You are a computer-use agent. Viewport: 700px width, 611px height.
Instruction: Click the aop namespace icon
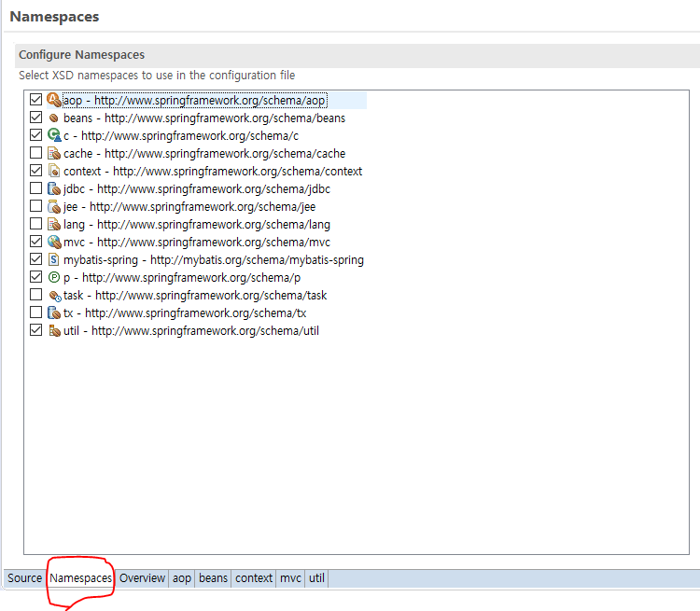(54, 100)
